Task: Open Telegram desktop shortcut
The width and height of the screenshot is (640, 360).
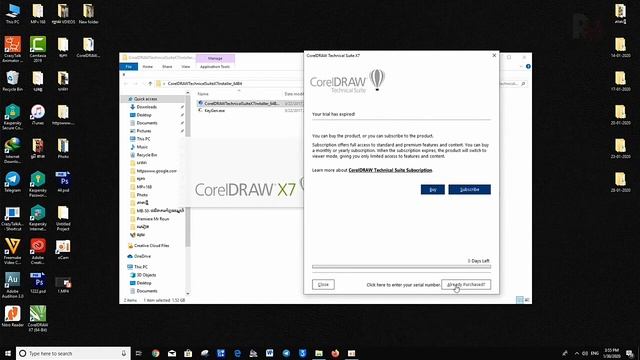Action: click(x=13, y=182)
